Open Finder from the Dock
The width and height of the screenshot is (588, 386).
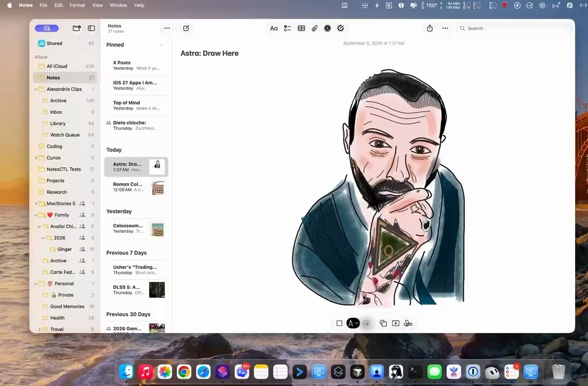(126, 372)
